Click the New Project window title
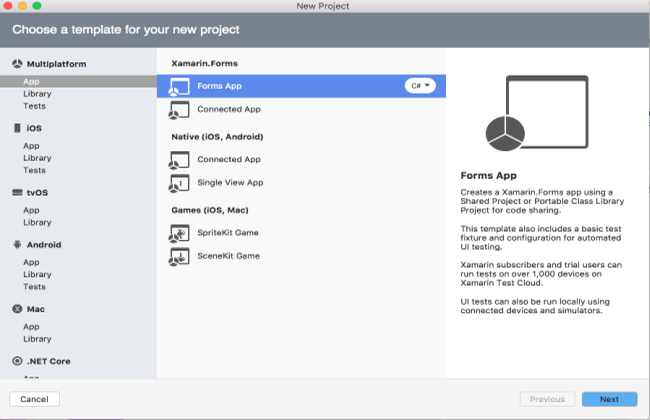 tap(323, 6)
